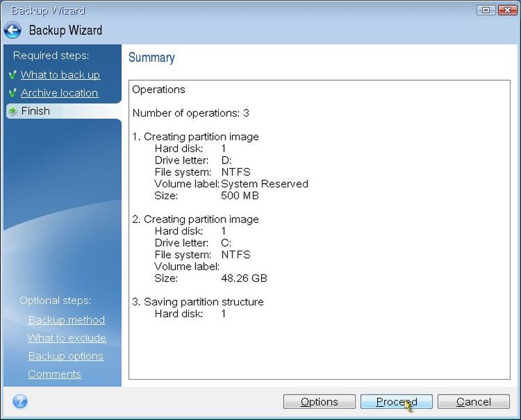Click the green checkmark beside What to back up
The image size is (521, 420).
13,75
